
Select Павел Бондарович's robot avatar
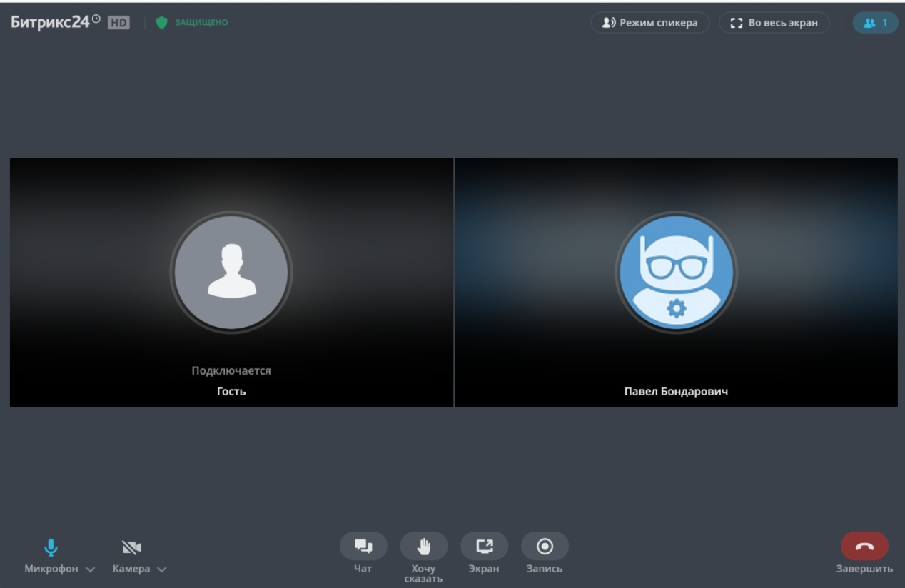click(x=677, y=272)
